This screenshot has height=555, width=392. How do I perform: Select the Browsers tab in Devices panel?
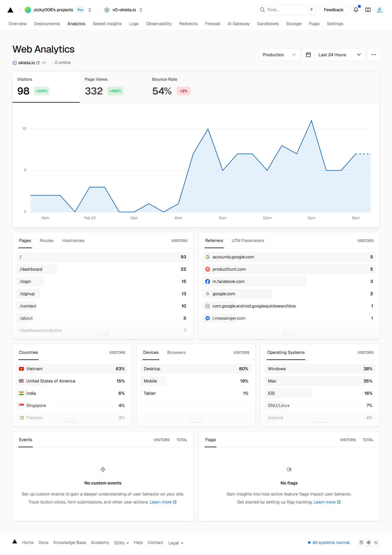pyautogui.click(x=176, y=352)
